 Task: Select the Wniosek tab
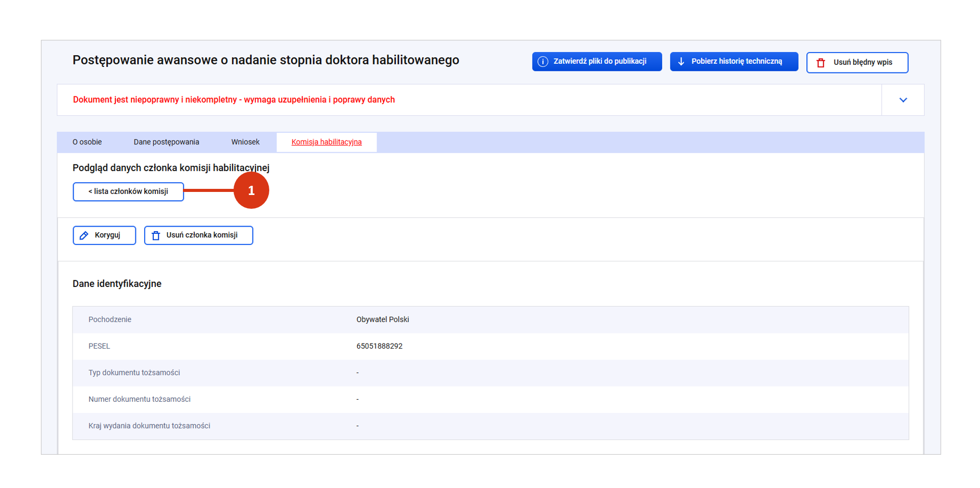[x=245, y=142]
